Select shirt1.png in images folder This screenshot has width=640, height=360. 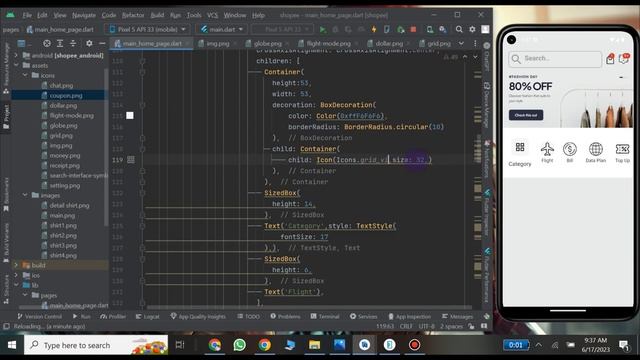(x=63, y=225)
